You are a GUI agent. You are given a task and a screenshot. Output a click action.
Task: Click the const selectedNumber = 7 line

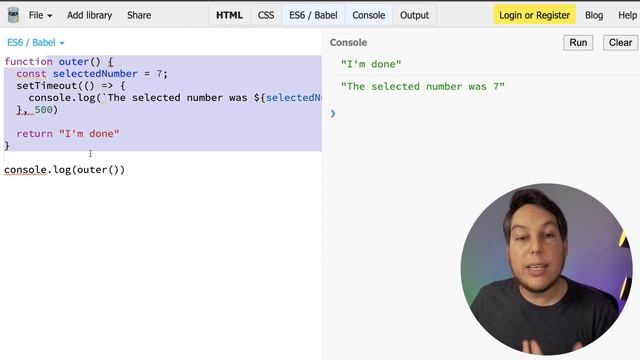(92, 73)
